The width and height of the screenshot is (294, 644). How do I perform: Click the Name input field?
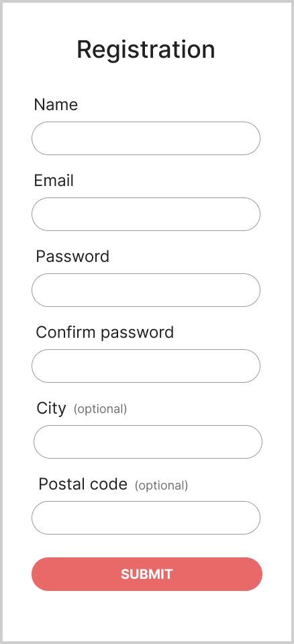coord(146,138)
